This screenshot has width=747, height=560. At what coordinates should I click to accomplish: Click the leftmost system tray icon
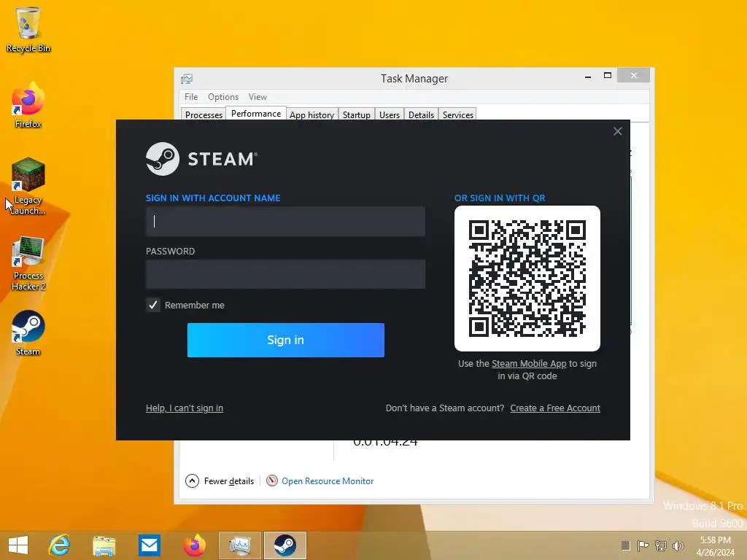pyautogui.click(x=625, y=545)
